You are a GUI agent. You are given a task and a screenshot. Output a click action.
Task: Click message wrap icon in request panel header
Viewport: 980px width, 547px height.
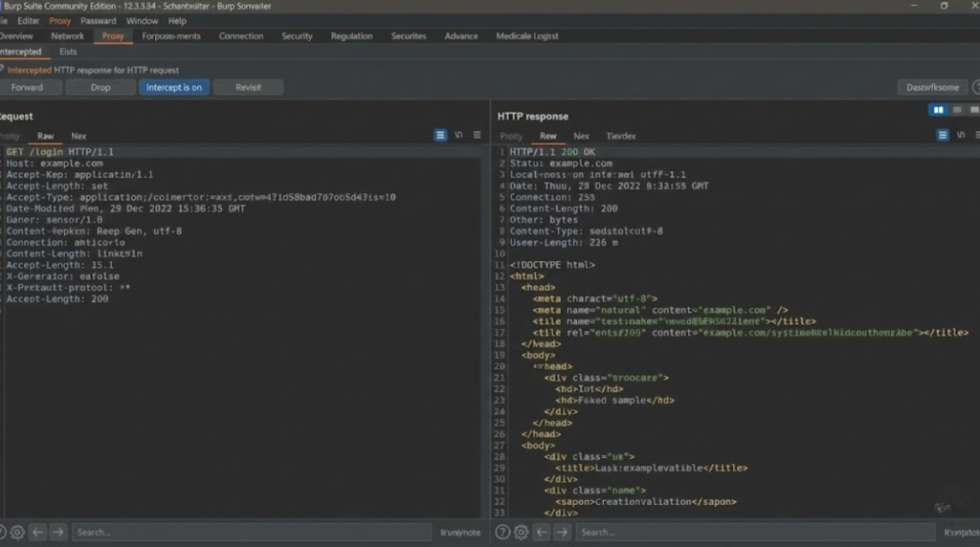(x=440, y=136)
